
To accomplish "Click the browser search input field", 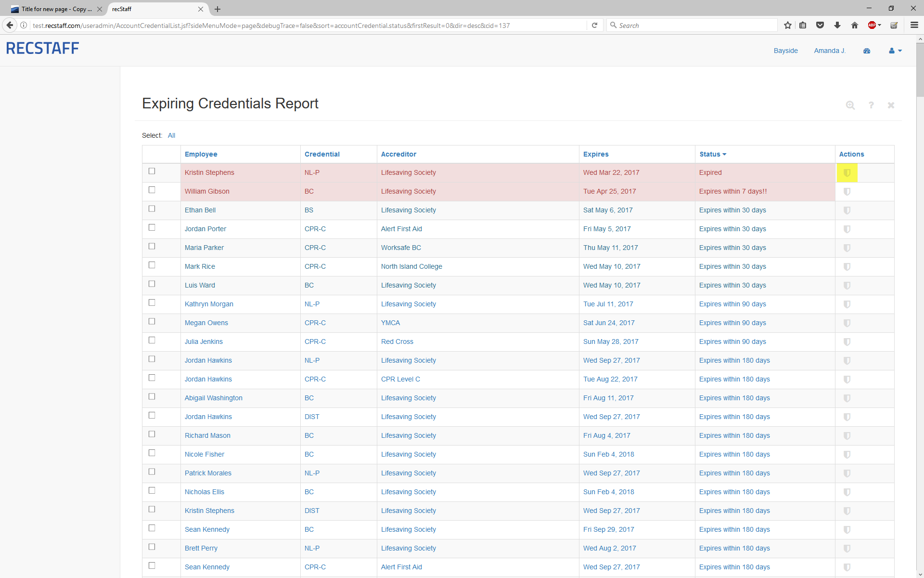I will (693, 25).
